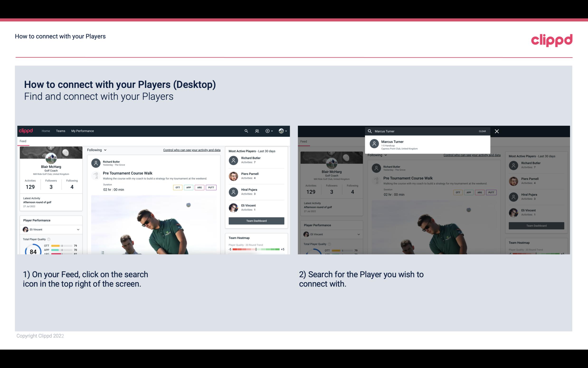
Task: Click the Clippd search icon
Action: point(246,131)
